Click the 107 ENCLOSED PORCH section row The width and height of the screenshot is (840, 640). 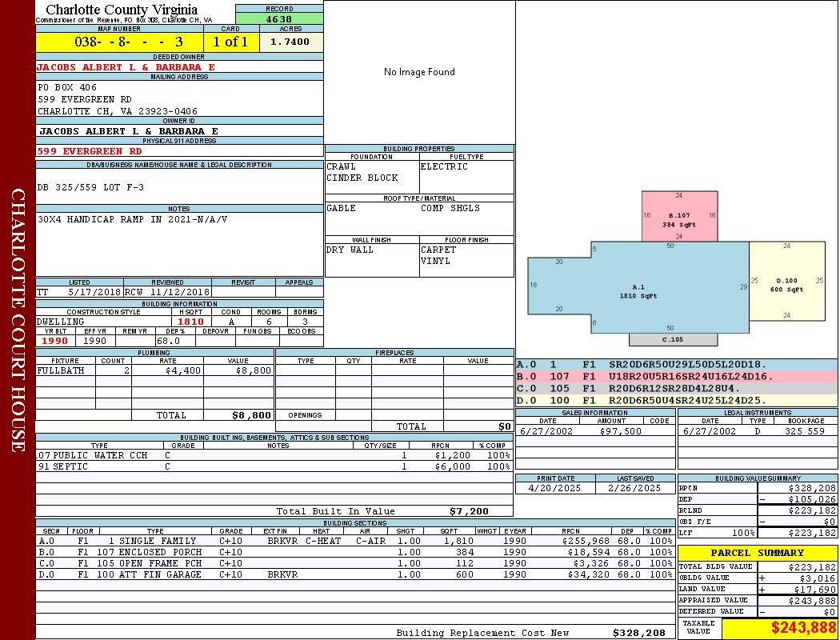[x=355, y=552]
